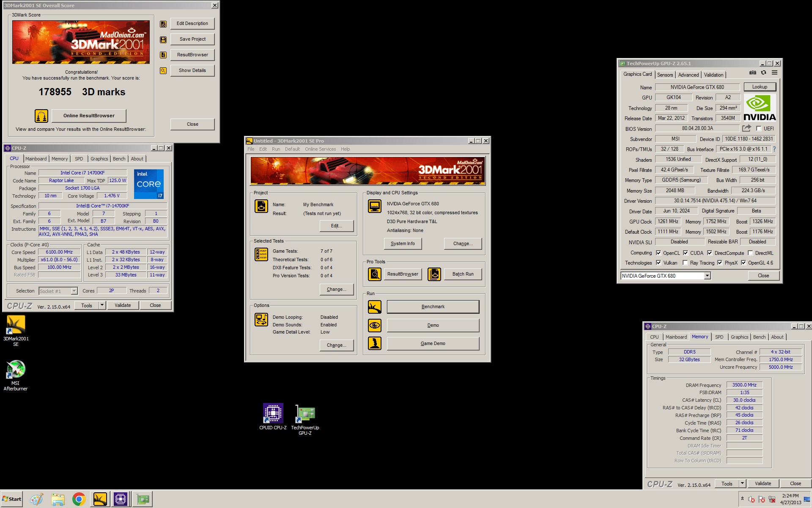Viewport: 812px width, 508px height.
Task: Click the NVIDIA logo in GPU-Z
Action: point(760,108)
